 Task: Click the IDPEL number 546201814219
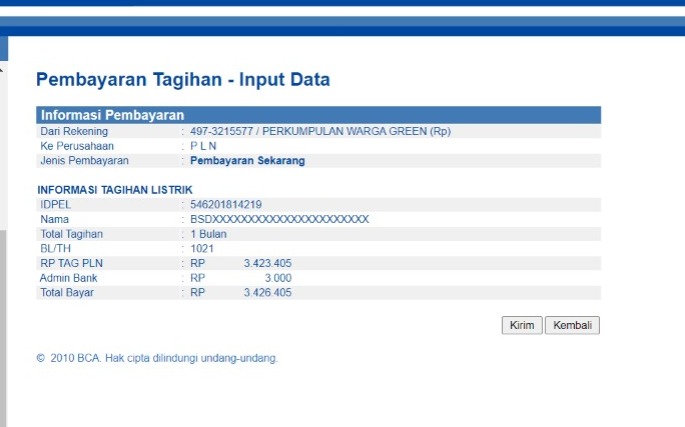coord(226,205)
